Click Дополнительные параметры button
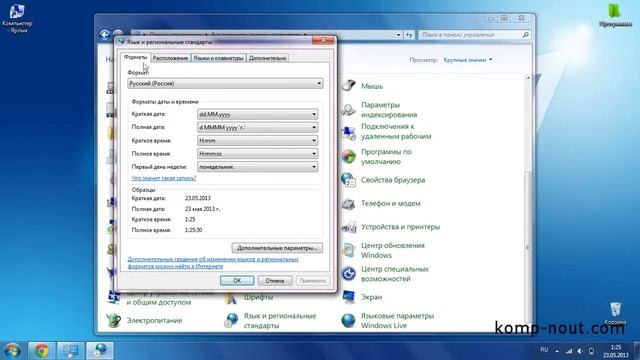The image size is (640, 360). click(277, 248)
